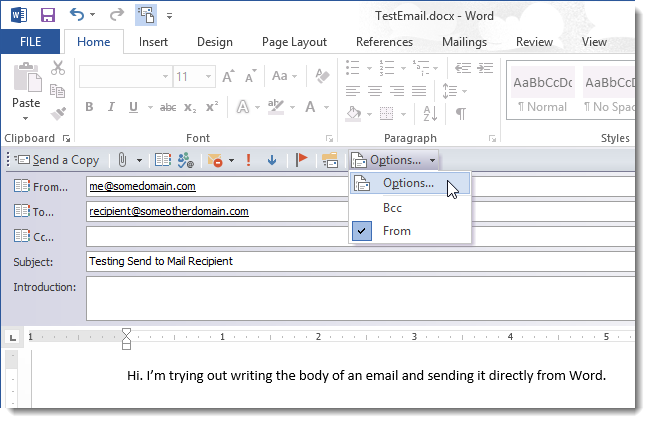Open the FILE tab
The height and width of the screenshot is (423, 650).
click(30, 41)
